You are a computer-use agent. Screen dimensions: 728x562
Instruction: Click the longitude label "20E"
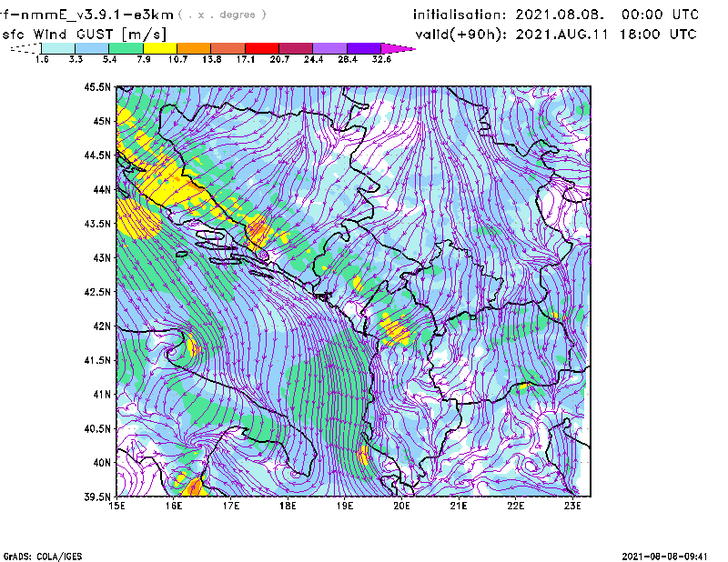[x=401, y=506]
